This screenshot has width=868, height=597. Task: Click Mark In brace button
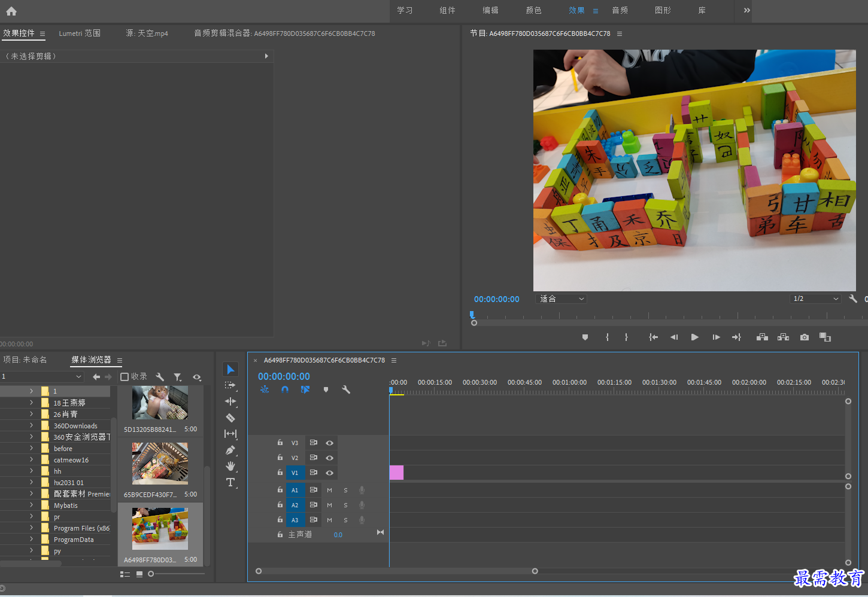607,337
